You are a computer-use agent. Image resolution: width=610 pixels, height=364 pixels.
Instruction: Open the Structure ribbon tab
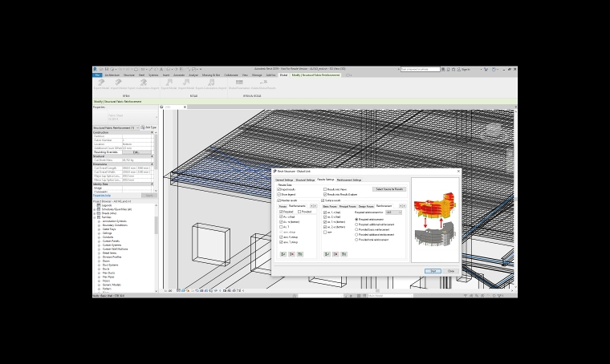tap(128, 75)
